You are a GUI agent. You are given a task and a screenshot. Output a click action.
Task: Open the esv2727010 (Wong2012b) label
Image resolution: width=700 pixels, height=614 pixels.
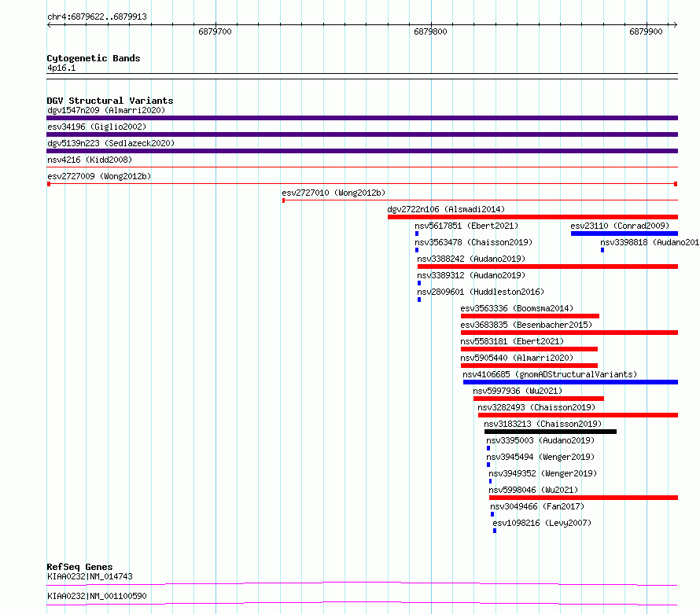(333, 193)
